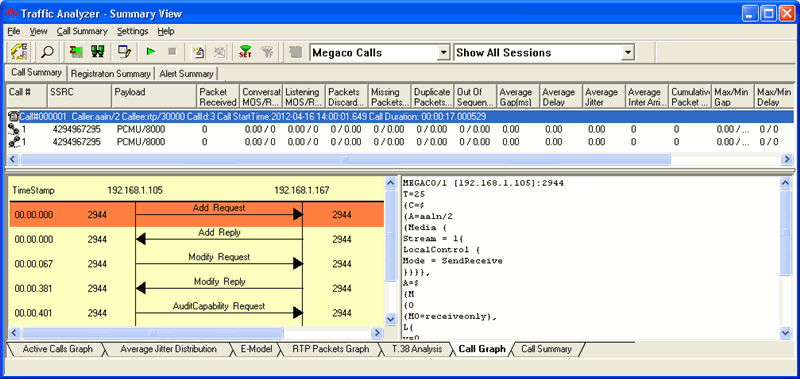Select the Call#000001 caller aaln/2 row
Screen dimensions: 800x379
click(401, 117)
